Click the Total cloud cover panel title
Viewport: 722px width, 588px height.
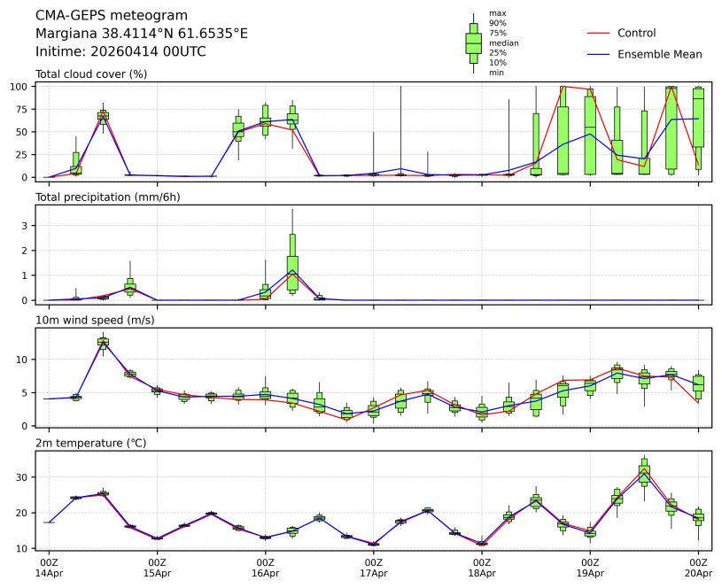(90, 73)
